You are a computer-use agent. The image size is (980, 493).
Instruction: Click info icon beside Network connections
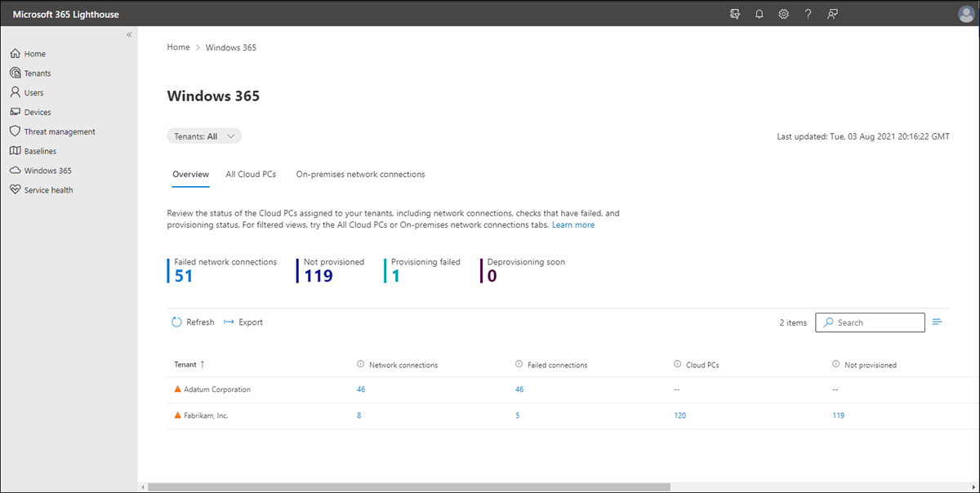point(361,365)
